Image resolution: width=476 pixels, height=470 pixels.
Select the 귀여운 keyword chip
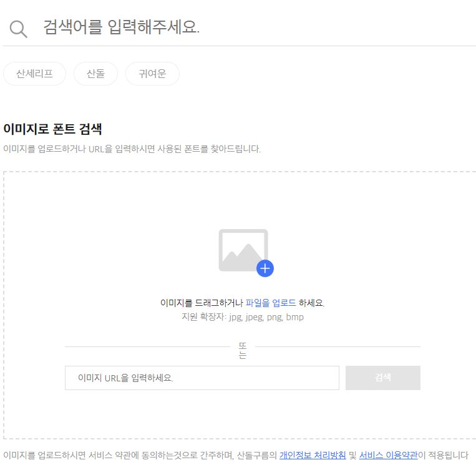pyautogui.click(x=152, y=74)
